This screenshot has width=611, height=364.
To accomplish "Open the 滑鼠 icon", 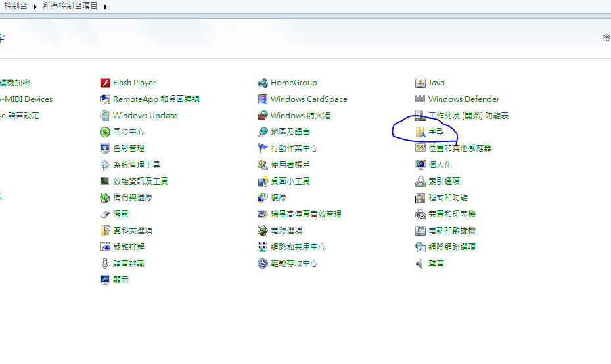I will tap(105, 214).
